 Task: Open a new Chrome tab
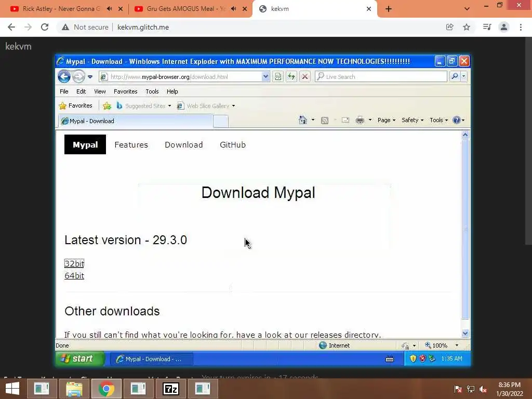(x=389, y=9)
